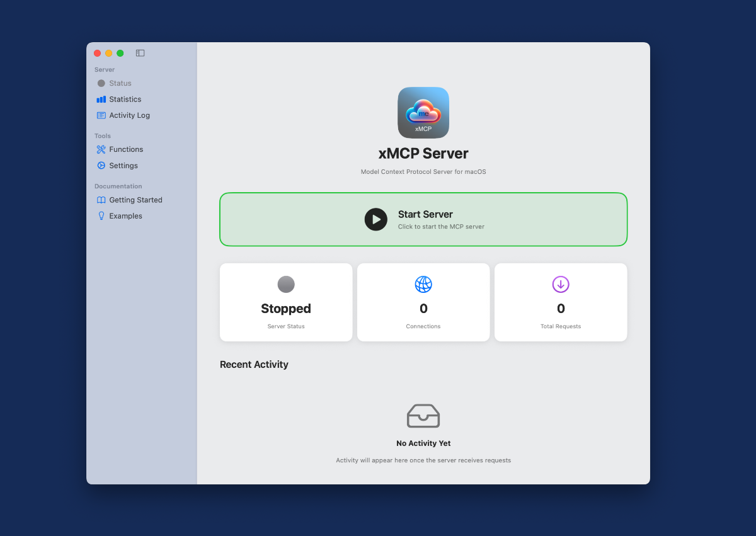Click the Examples lightbulb icon

(101, 216)
